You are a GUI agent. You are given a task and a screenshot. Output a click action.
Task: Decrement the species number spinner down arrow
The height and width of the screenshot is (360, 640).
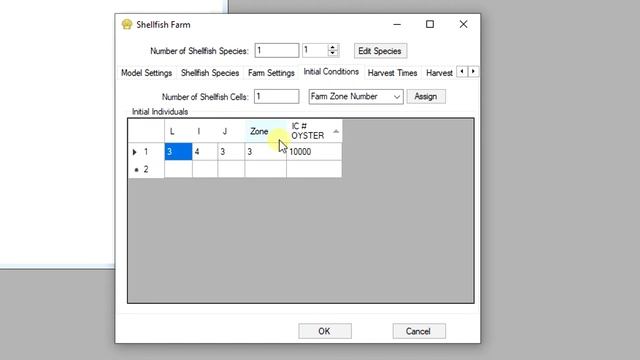click(333, 53)
